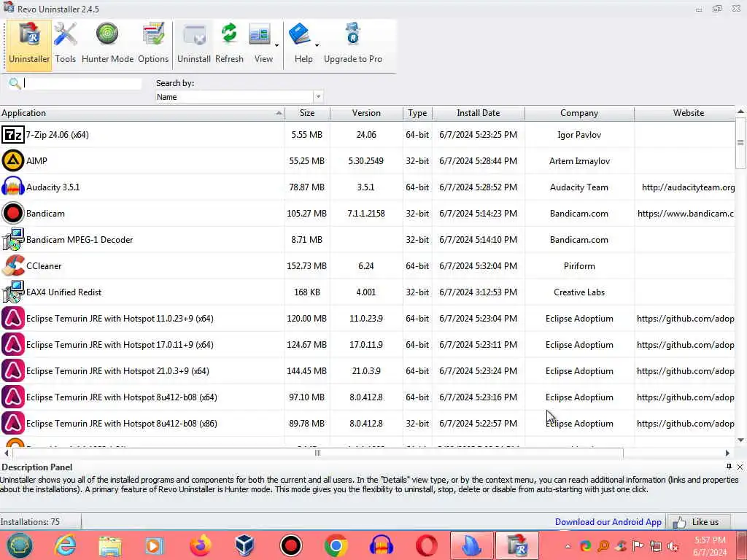Screen dimensions: 747x560
Task: Click the Audacity 3.5.1 name
Action: pos(53,187)
